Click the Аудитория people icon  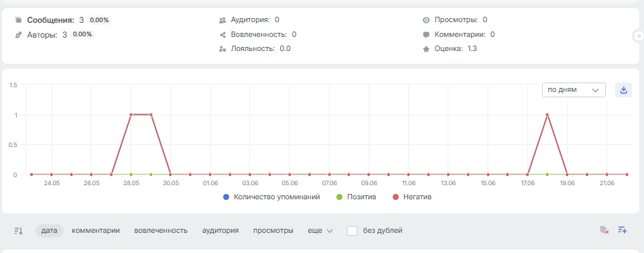coord(222,19)
